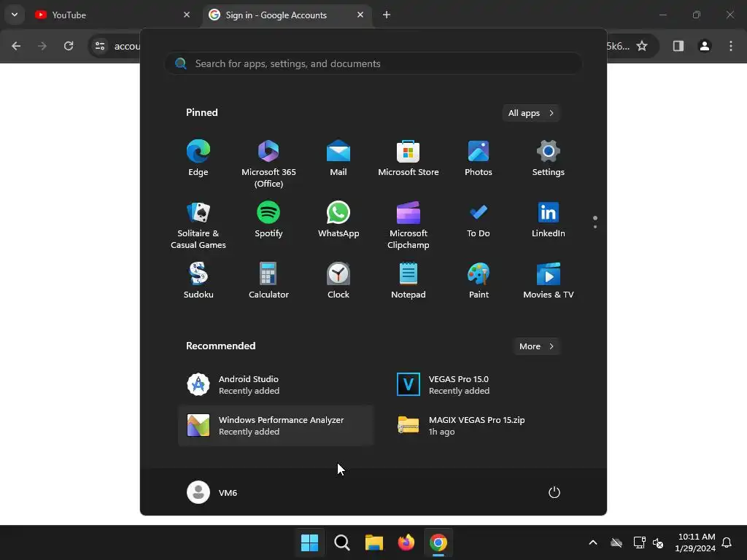Select the Sign in - Google Accounts tab
The width and height of the screenshot is (747, 560).
pos(286,15)
